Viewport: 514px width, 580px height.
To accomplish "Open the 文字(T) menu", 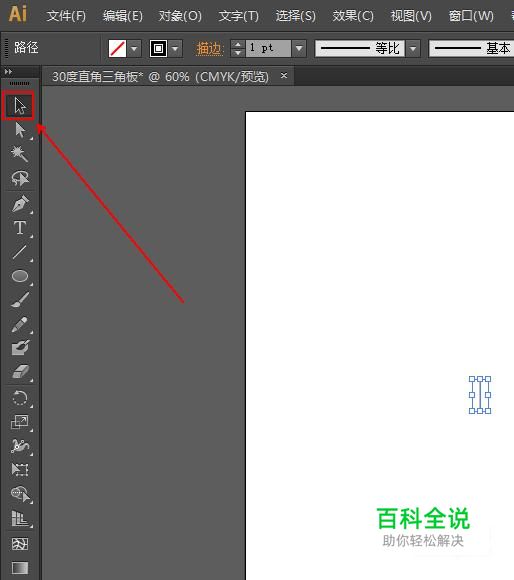I will [x=239, y=16].
